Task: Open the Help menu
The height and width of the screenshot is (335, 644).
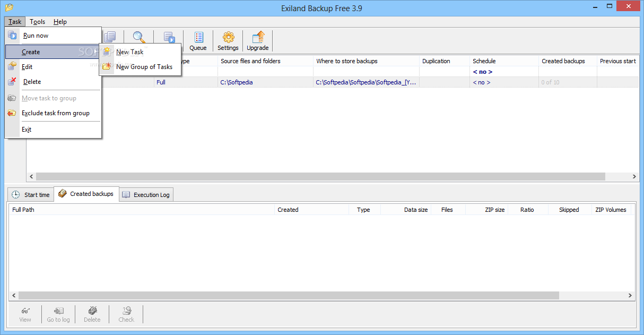Action: pyautogui.click(x=60, y=22)
